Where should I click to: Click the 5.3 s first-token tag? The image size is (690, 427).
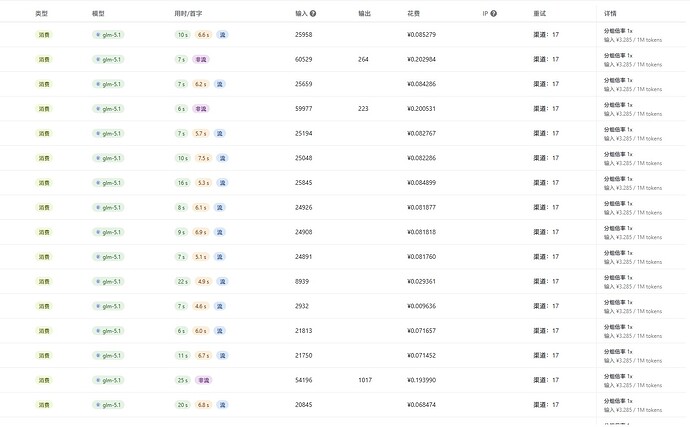point(203,183)
